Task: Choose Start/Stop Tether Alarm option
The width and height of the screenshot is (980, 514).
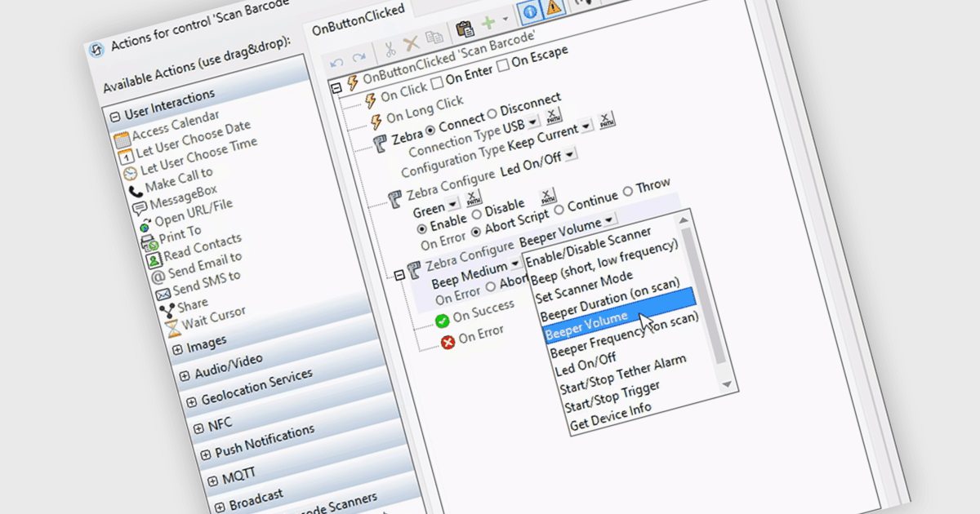Action: [622, 374]
